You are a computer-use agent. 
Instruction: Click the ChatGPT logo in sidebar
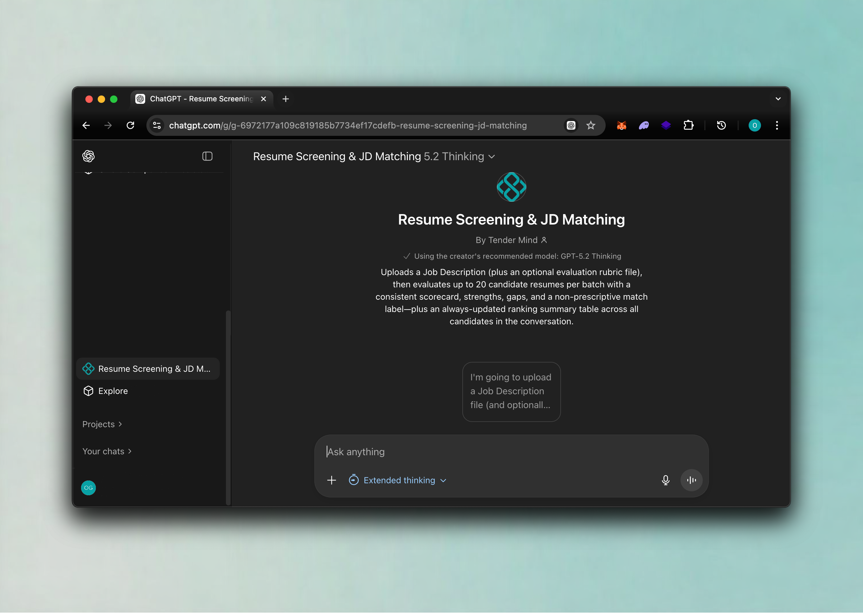(x=88, y=156)
